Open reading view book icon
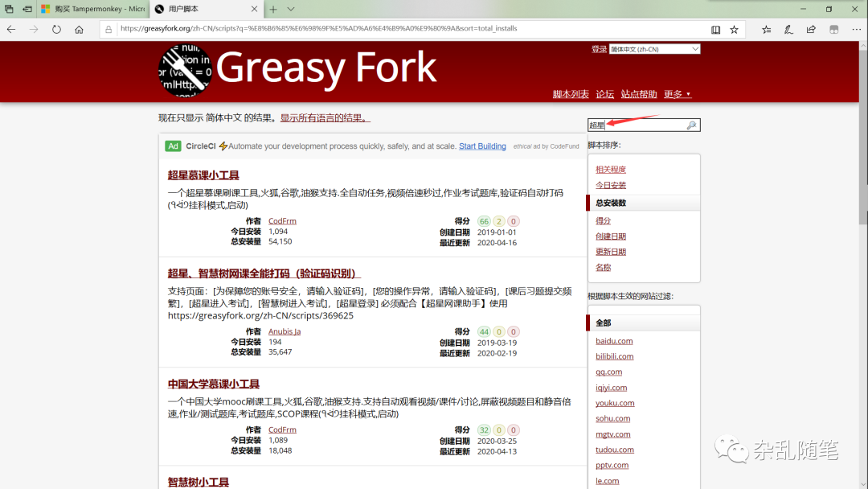 pos(715,29)
